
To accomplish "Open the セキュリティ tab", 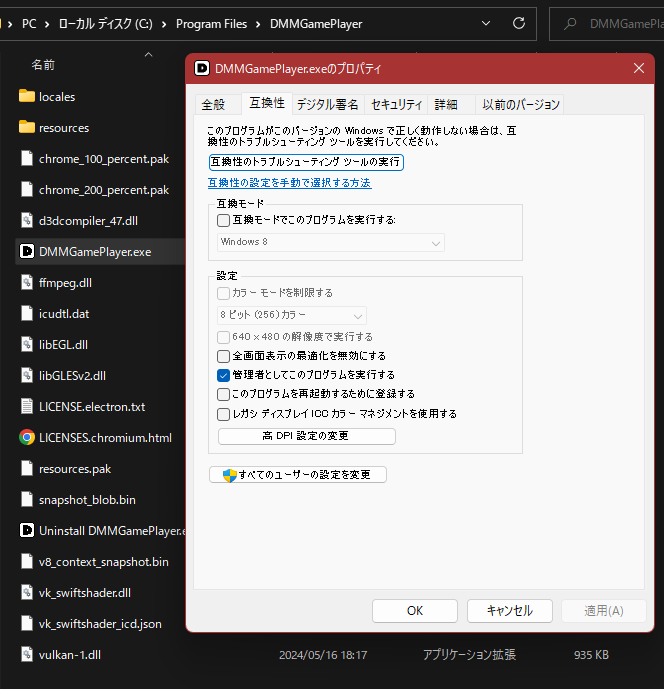I will (396, 105).
